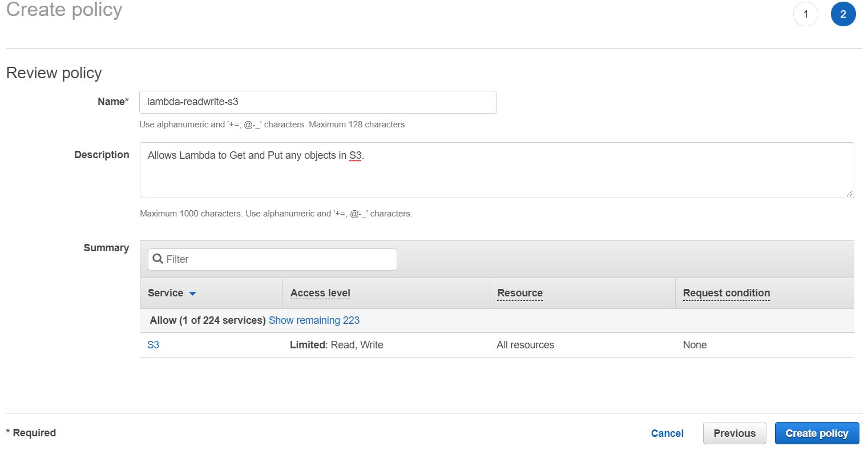Click the policy Name input field
This screenshot has height=454, width=868.
coord(317,102)
